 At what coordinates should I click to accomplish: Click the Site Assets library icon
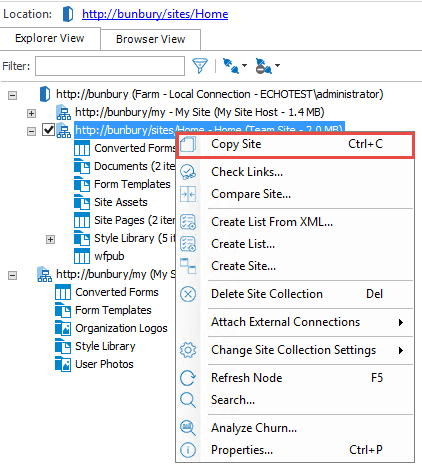(82, 202)
